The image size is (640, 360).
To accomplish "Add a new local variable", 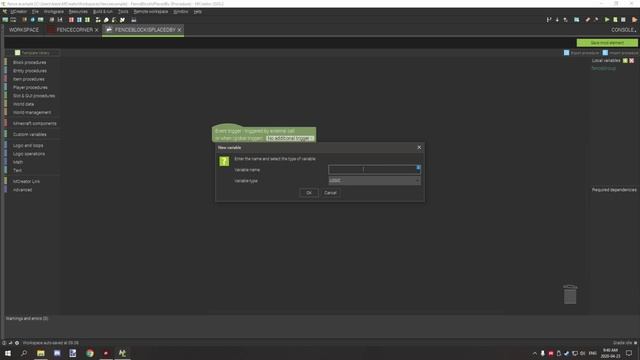I will coord(625,60).
